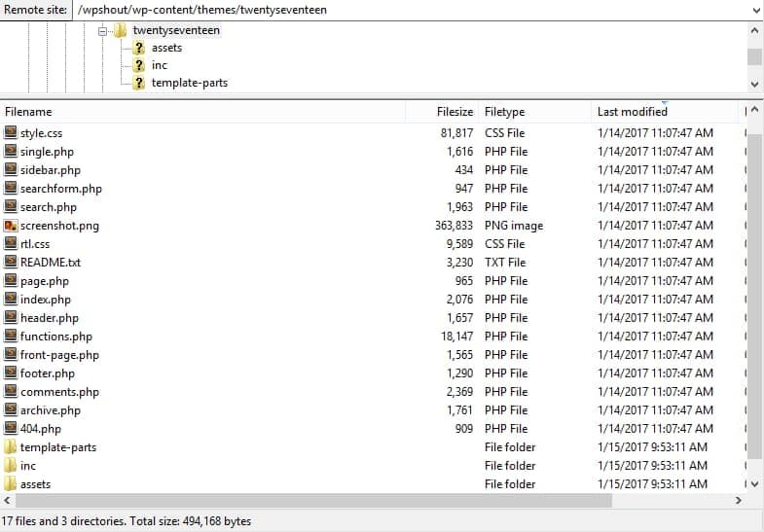
Task: Open the Remote site path dropdown
Action: point(755,10)
